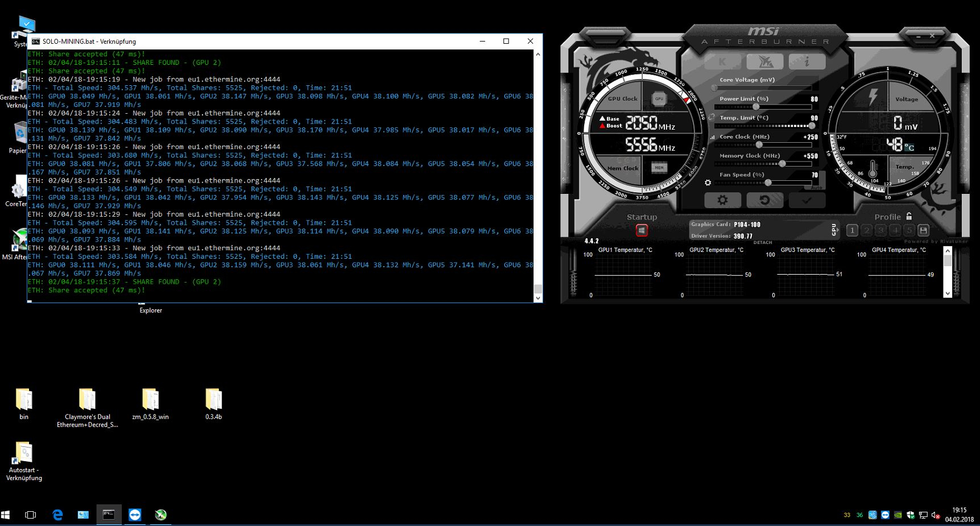Open Afterburner Kombustor stress test button
This screenshot has height=526, width=980.
(x=722, y=61)
